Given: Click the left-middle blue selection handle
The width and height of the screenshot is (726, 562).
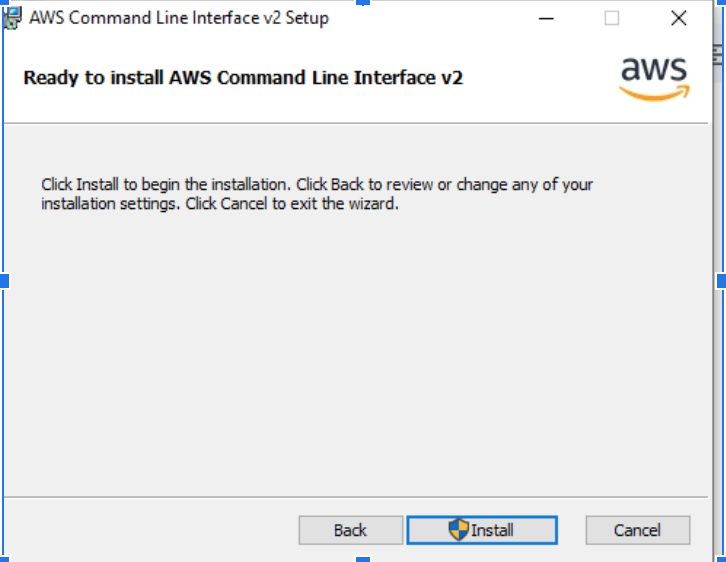Looking at the screenshot, I should [x=4, y=281].
